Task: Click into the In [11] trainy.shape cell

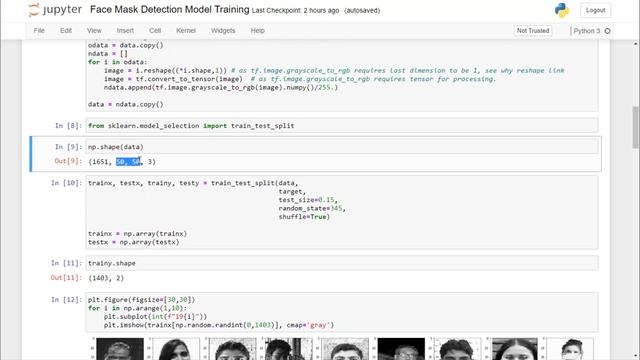Action: pos(342,263)
